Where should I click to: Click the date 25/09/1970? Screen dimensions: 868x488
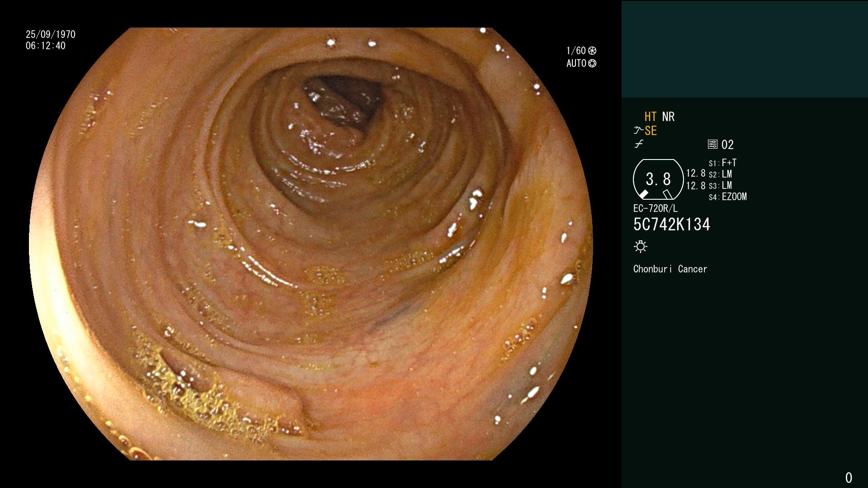(x=51, y=34)
